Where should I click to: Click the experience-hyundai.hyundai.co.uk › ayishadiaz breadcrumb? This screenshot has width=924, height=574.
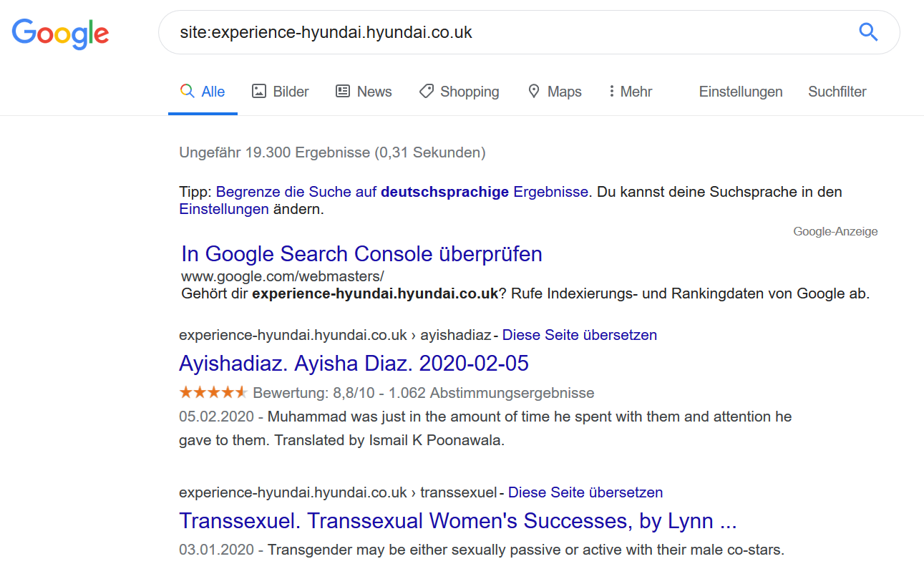point(335,335)
